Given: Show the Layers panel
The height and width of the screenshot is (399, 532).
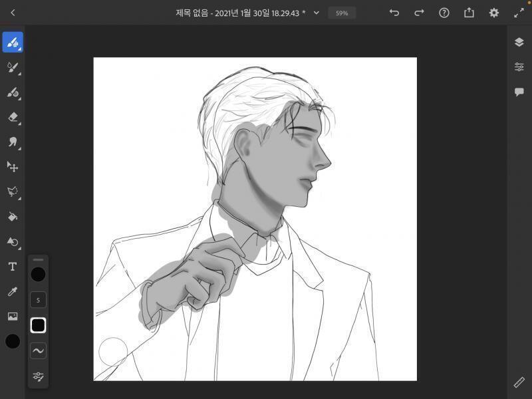Looking at the screenshot, I should click(519, 42).
